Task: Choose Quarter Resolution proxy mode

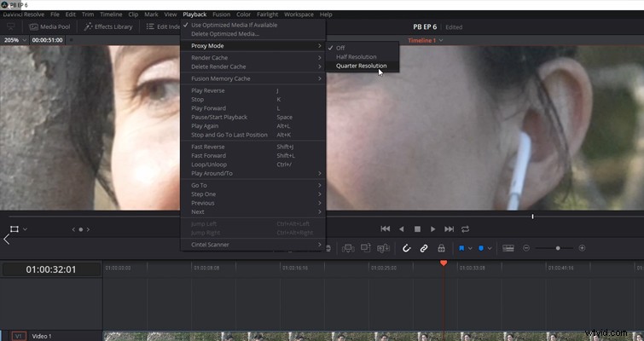Action: (x=363, y=66)
